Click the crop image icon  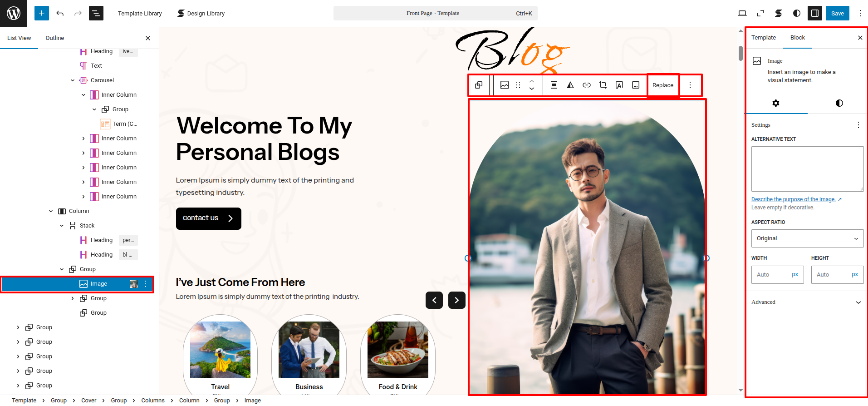click(x=603, y=85)
